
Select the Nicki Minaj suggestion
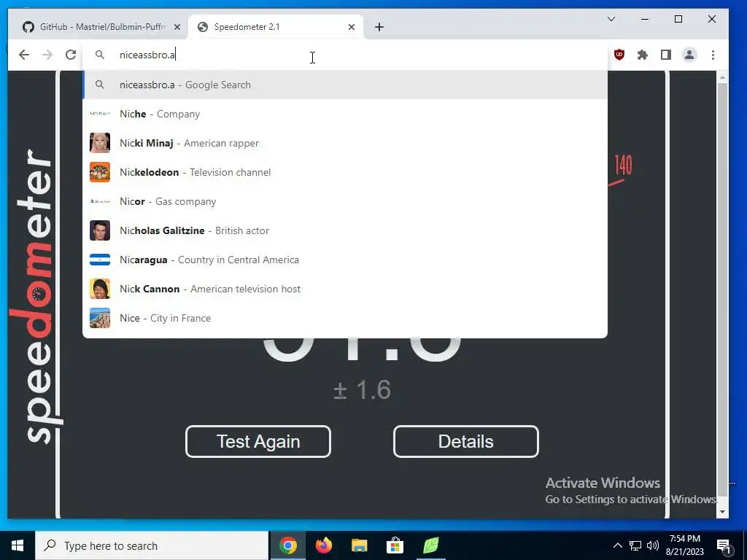point(345,143)
